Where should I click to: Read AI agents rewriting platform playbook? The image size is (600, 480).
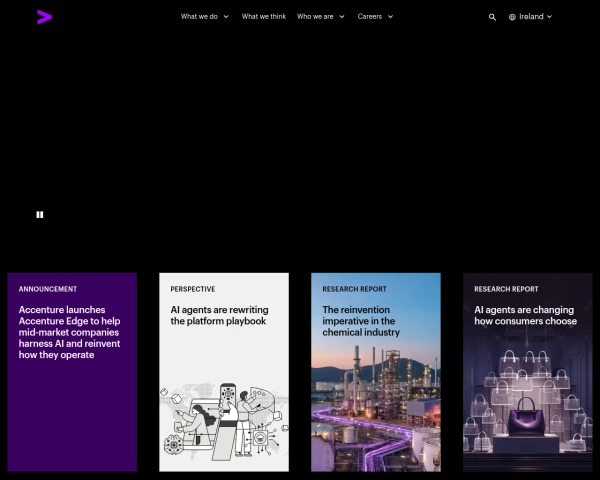(219, 315)
